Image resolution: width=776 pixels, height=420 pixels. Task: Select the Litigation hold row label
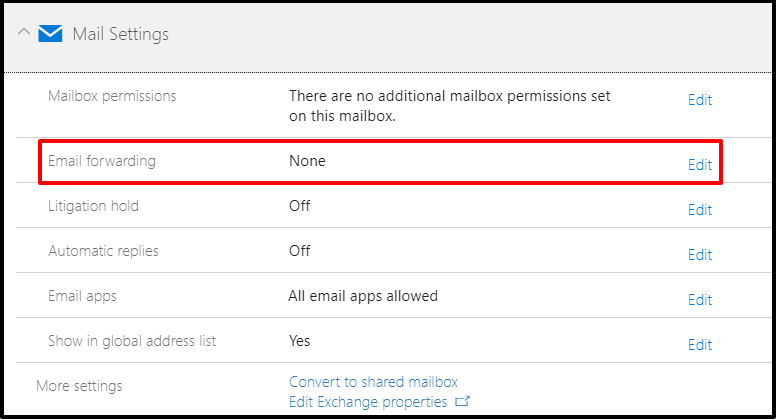pyautogui.click(x=93, y=206)
